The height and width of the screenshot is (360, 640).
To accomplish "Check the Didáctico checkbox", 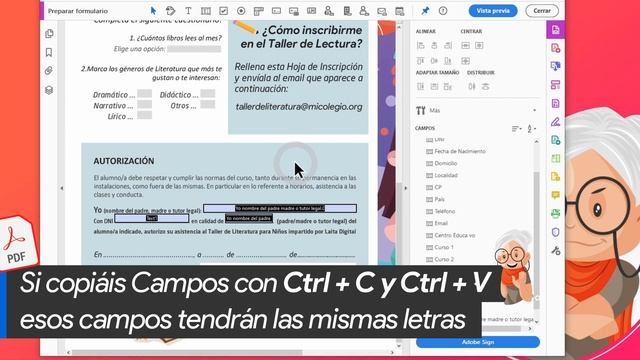I will click(208, 93).
